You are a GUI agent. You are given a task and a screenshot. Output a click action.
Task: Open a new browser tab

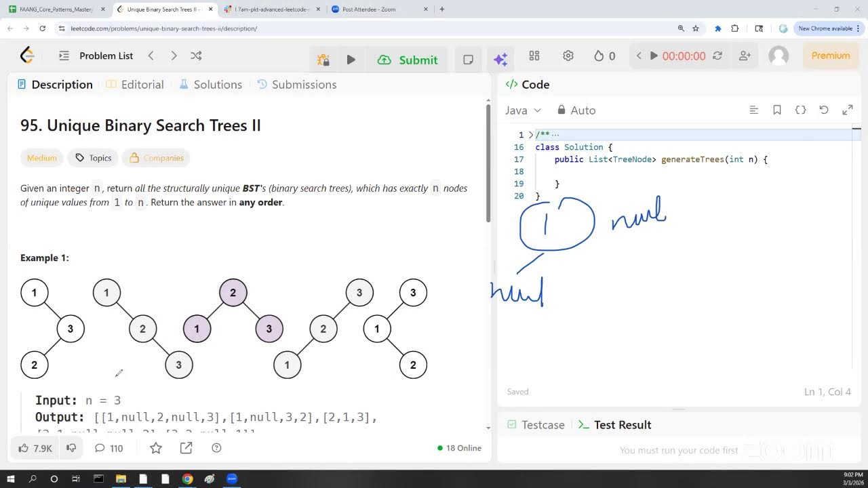coord(442,9)
